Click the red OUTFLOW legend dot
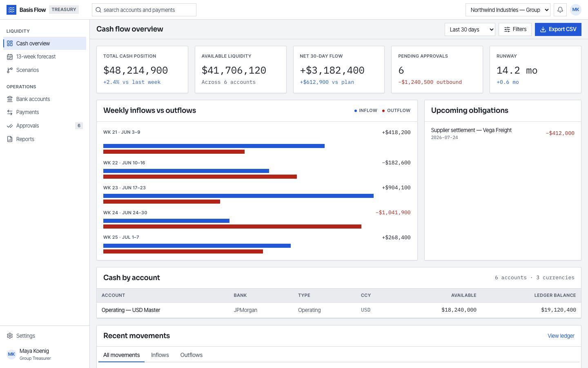588x368 pixels. point(383,111)
